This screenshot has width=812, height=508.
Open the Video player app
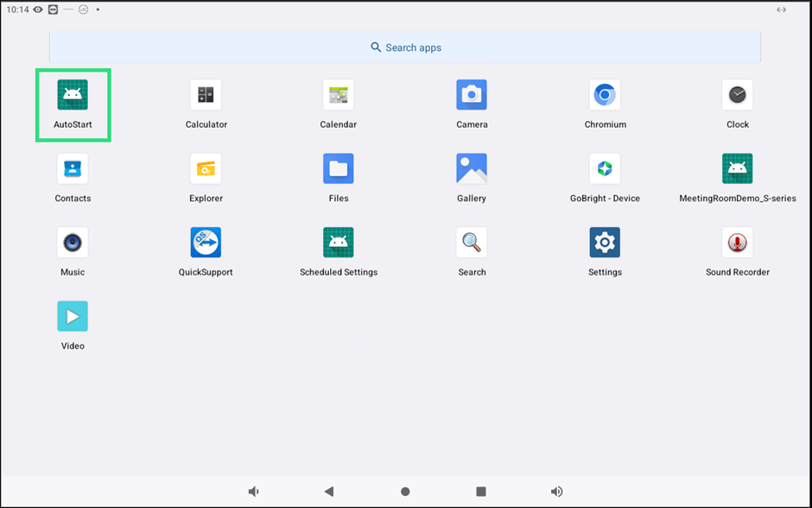point(73,316)
